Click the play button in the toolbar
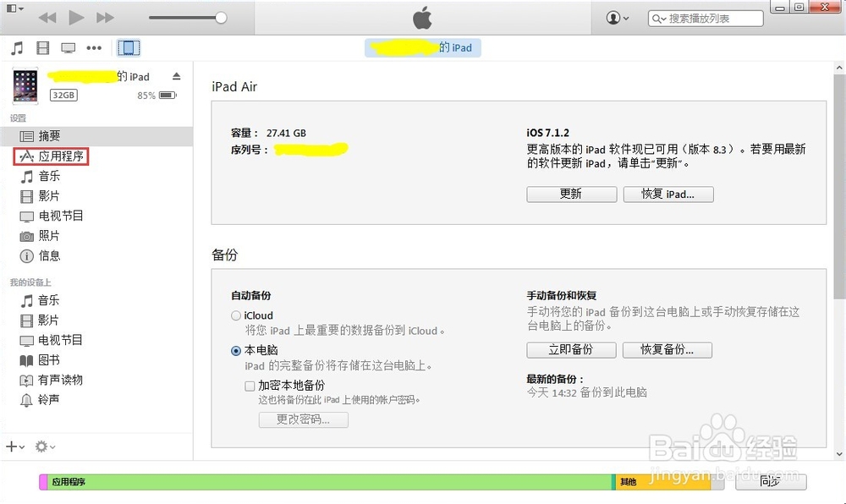The width and height of the screenshot is (846, 504). [76, 18]
